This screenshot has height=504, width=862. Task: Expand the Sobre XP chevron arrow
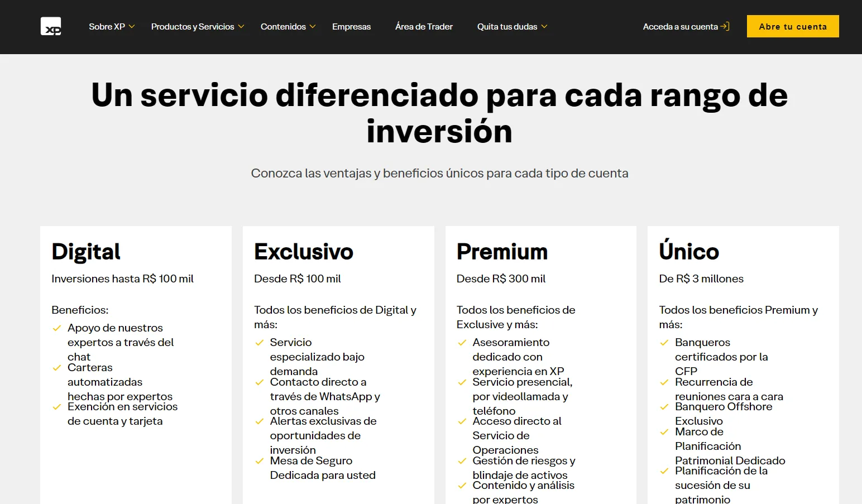click(x=132, y=27)
